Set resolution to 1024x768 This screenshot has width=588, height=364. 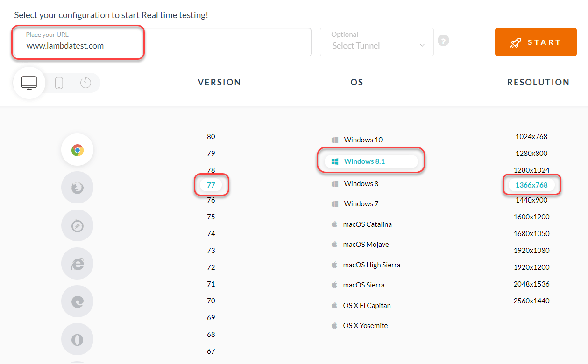[x=531, y=137]
